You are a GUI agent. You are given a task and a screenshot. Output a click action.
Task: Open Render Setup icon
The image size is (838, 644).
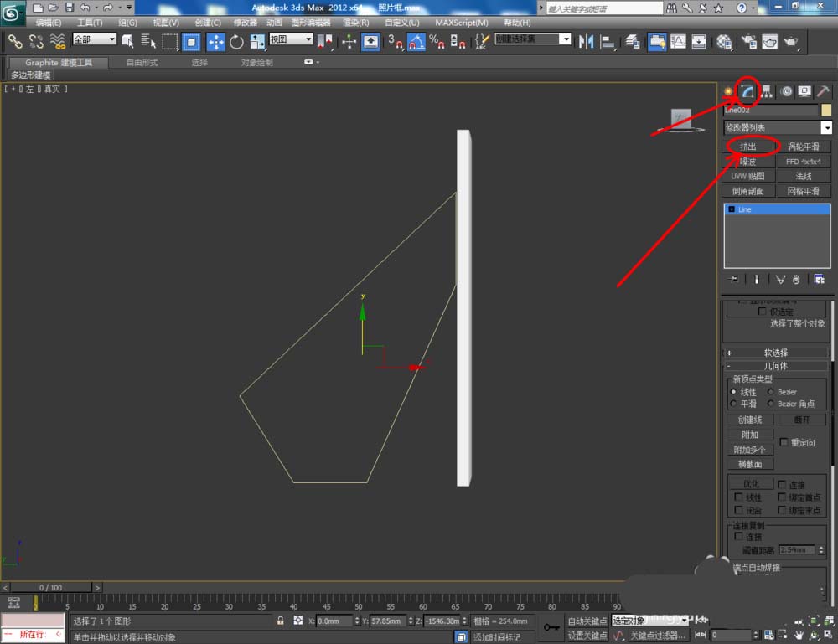749,42
